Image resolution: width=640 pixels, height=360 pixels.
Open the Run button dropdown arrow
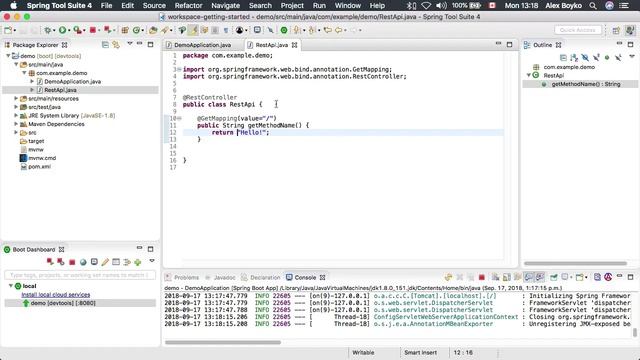pos(69,31)
